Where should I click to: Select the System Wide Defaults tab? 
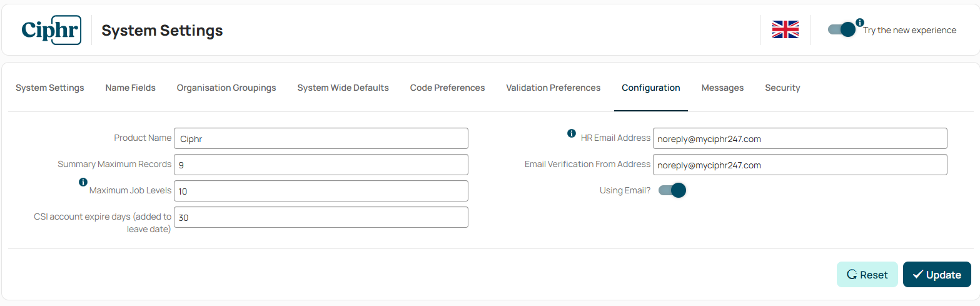pos(343,88)
